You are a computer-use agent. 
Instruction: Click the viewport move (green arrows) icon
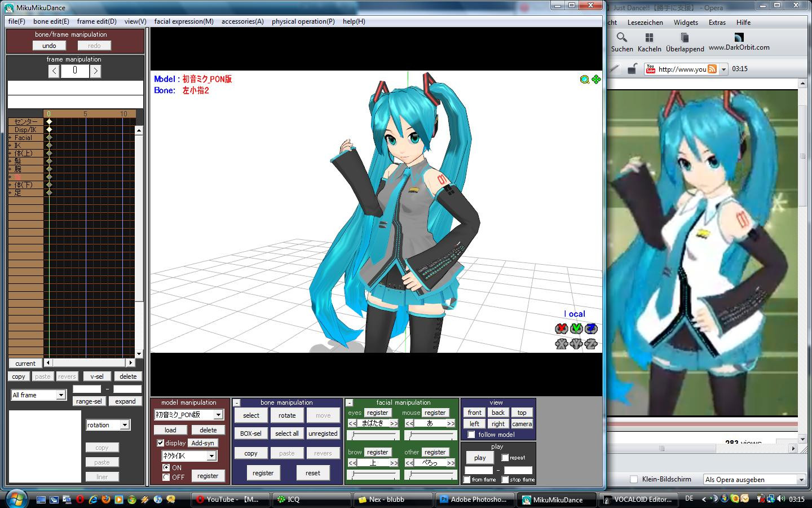596,80
